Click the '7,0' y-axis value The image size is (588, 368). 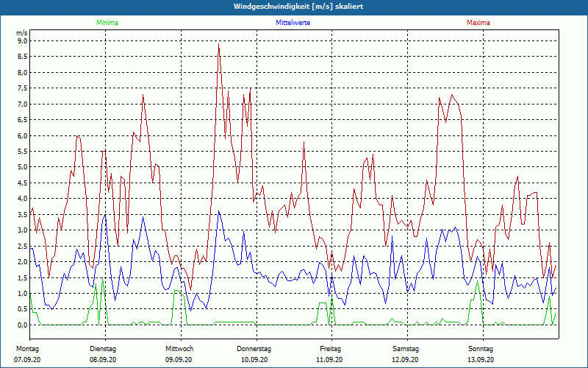pos(23,104)
